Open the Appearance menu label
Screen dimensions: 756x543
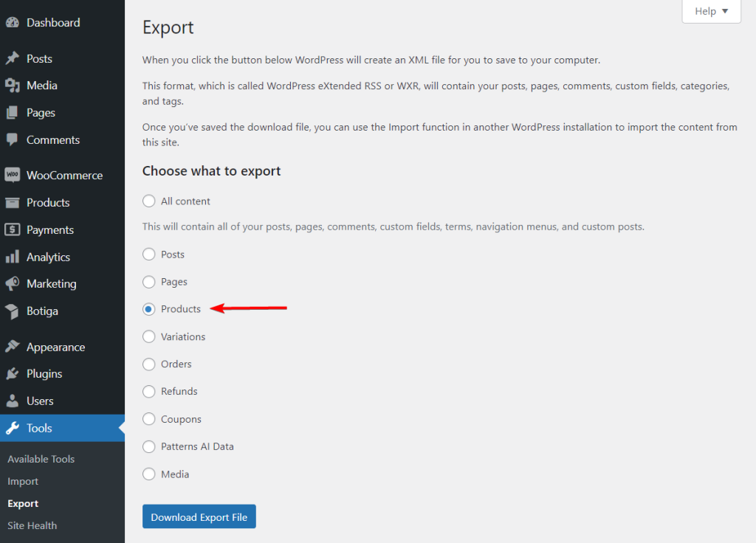click(x=55, y=347)
